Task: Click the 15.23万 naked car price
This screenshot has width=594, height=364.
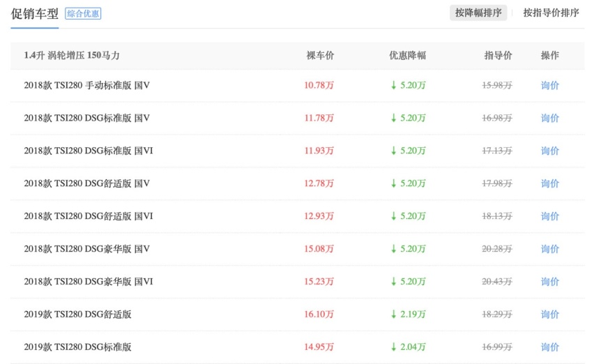Action: click(x=319, y=282)
